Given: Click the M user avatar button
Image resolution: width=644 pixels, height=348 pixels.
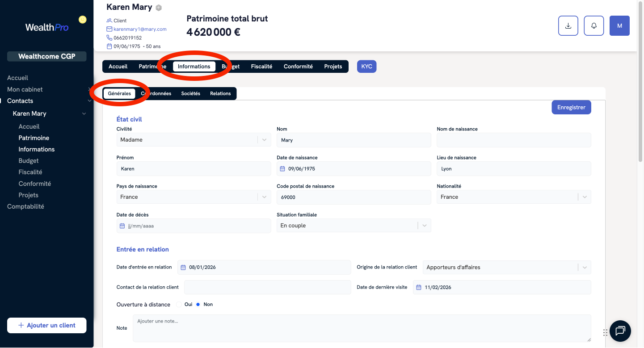Looking at the screenshot, I should click(x=619, y=26).
